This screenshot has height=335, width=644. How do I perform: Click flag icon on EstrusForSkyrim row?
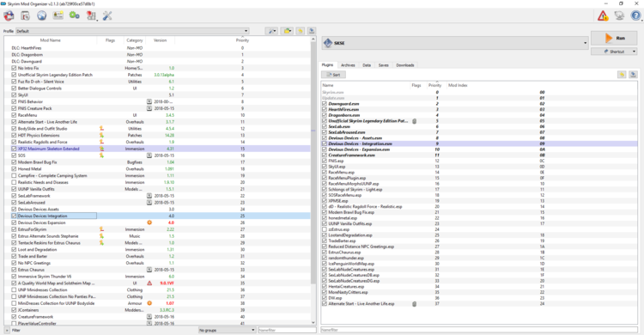[101, 229]
